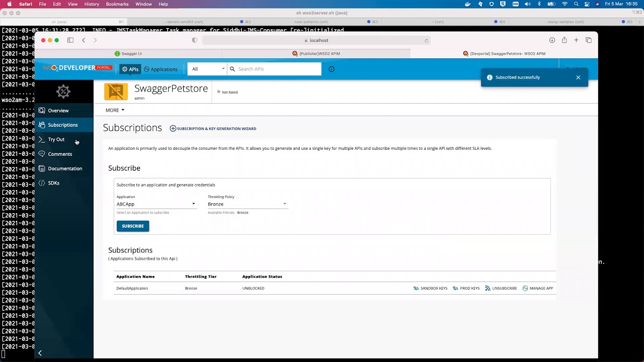This screenshot has width=644, height=362.
Task: Open the Application dropdown showing ABCApp
Action: click(156, 204)
